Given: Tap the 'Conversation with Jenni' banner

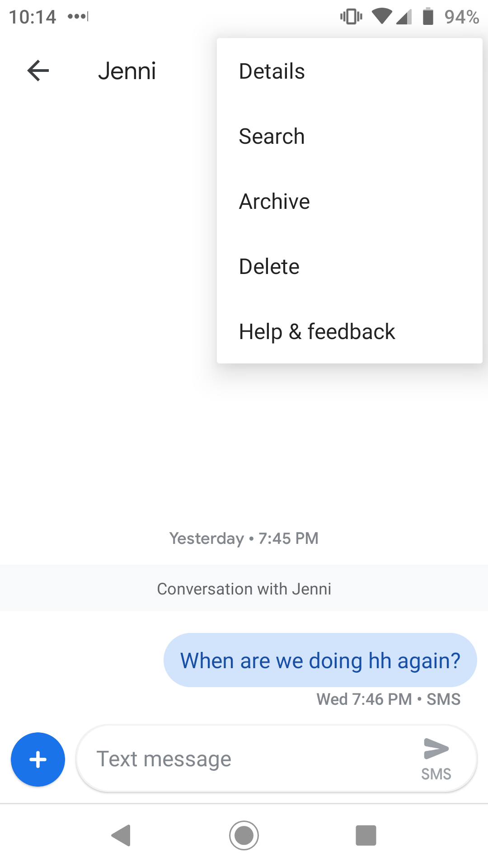Looking at the screenshot, I should 244,588.
